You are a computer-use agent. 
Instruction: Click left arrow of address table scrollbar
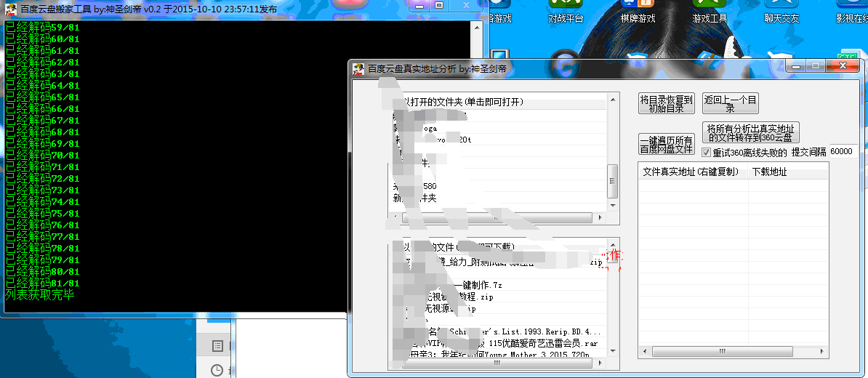point(644,351)
